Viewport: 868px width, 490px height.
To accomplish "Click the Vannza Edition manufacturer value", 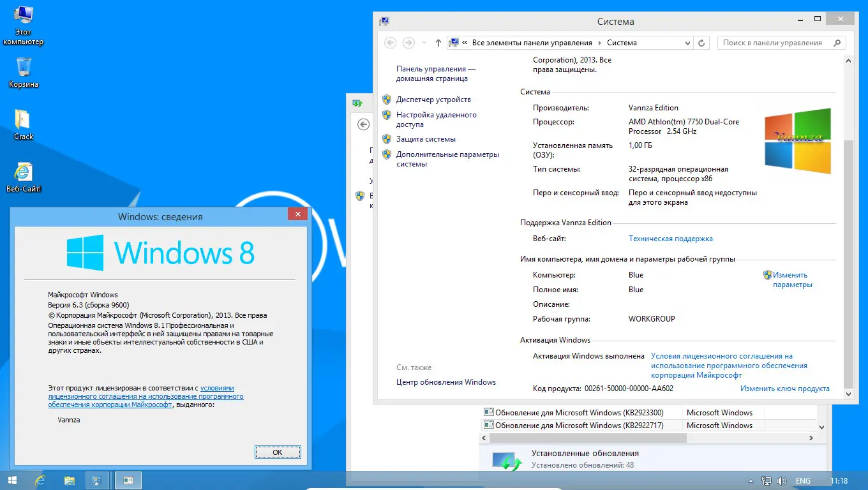I will tap(654, 108).
